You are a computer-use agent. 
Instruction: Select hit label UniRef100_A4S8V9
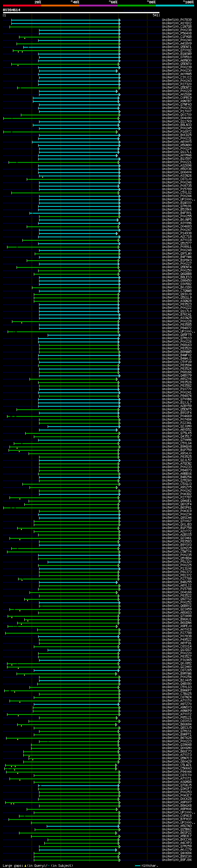[177, 43]
